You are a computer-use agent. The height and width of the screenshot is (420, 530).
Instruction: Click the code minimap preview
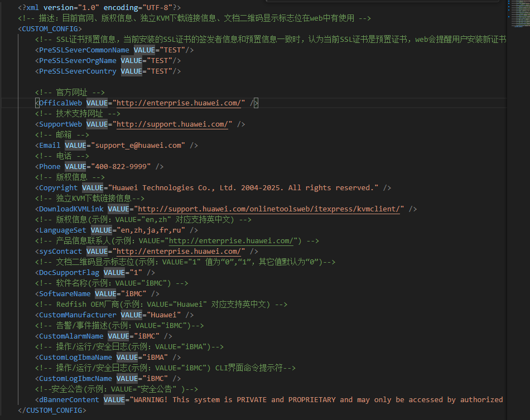[x=518, y=14]
